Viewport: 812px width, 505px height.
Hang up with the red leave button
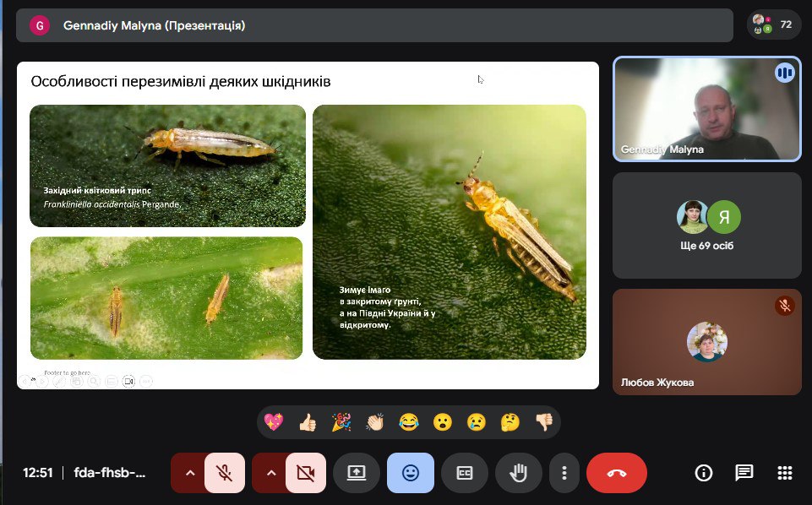tap(616, 473)
